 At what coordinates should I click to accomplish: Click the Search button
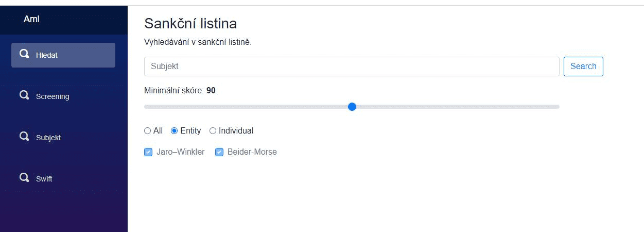pyautogui.click(x=583, y=67)
